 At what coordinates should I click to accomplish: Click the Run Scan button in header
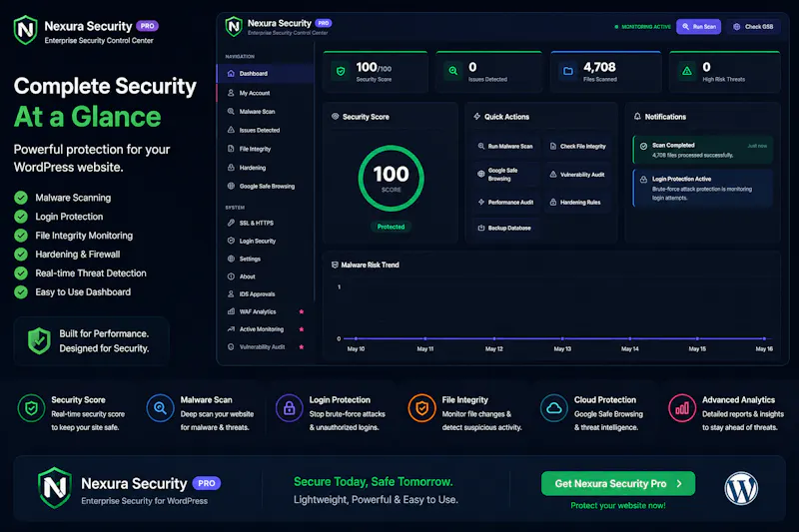coord(698,27)
